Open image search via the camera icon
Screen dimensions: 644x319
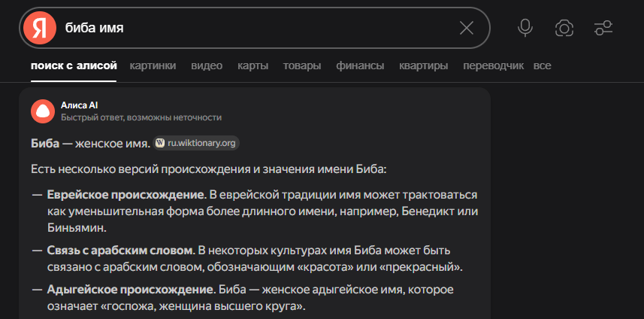[564, 28]
